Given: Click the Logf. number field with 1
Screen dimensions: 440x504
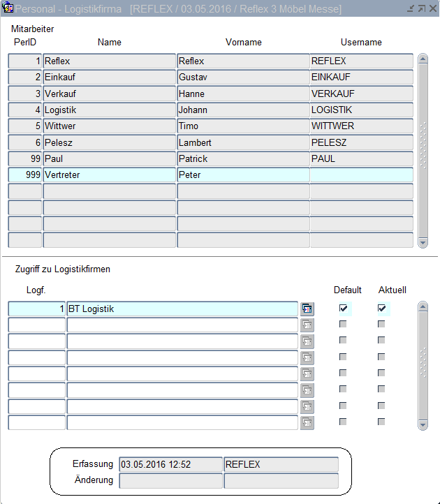Looking at the screenshot, I should point(36,309).
